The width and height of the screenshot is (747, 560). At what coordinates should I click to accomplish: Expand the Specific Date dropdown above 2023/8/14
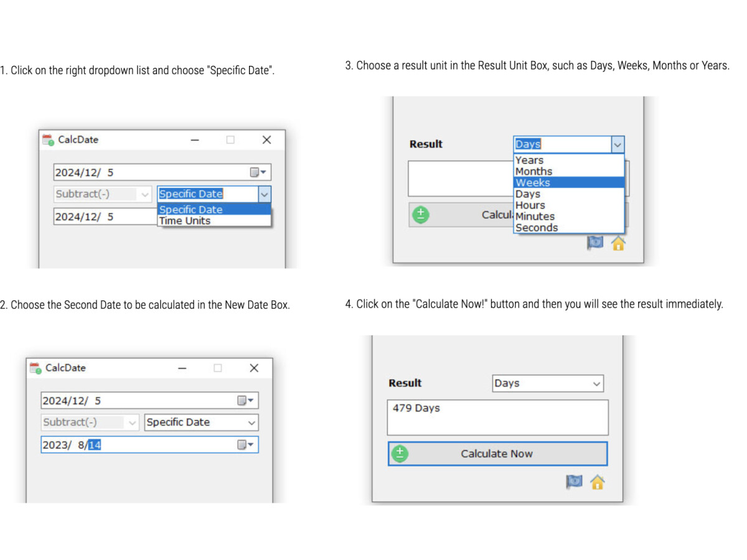coord(251,422)
